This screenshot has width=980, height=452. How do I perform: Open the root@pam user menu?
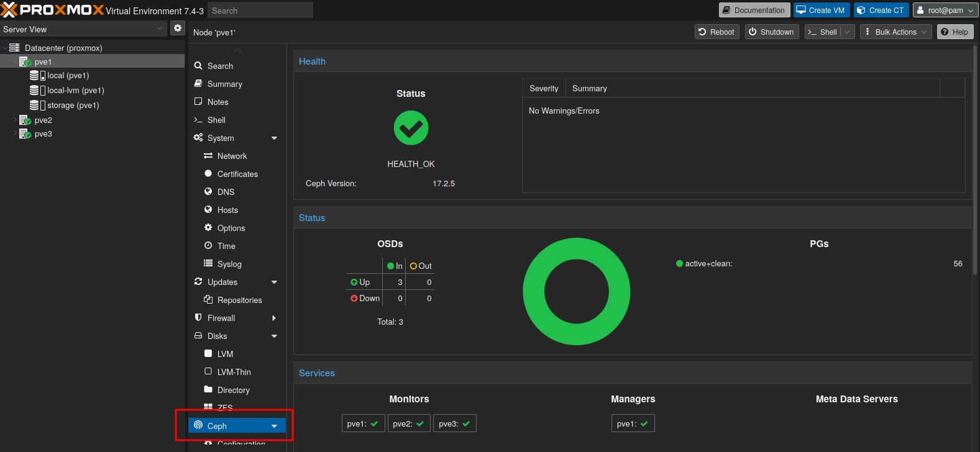point(945,10)
